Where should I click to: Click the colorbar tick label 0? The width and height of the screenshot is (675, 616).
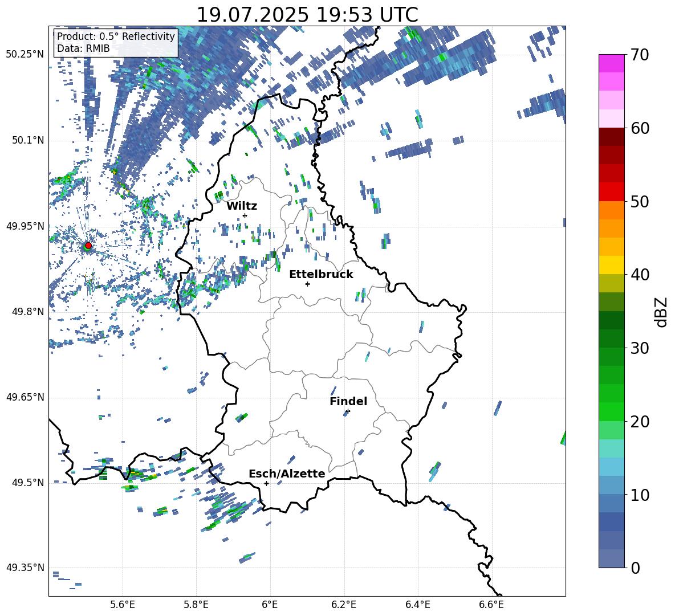click(635, 568)
